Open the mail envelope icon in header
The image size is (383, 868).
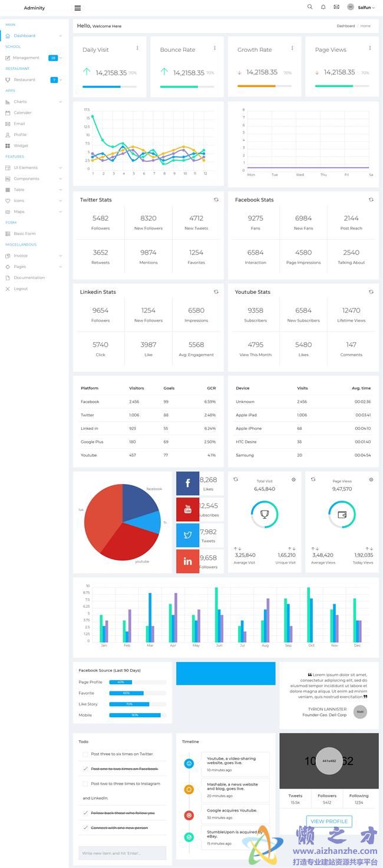pyautogui.click(x=336, y=7)
